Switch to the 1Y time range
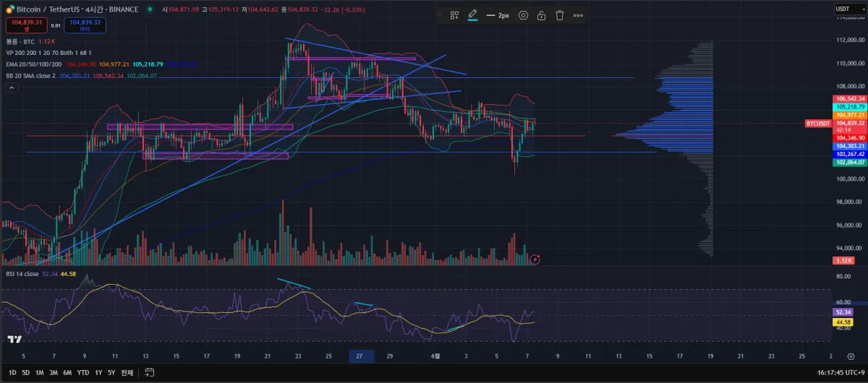868x383 pixels. 98,373
